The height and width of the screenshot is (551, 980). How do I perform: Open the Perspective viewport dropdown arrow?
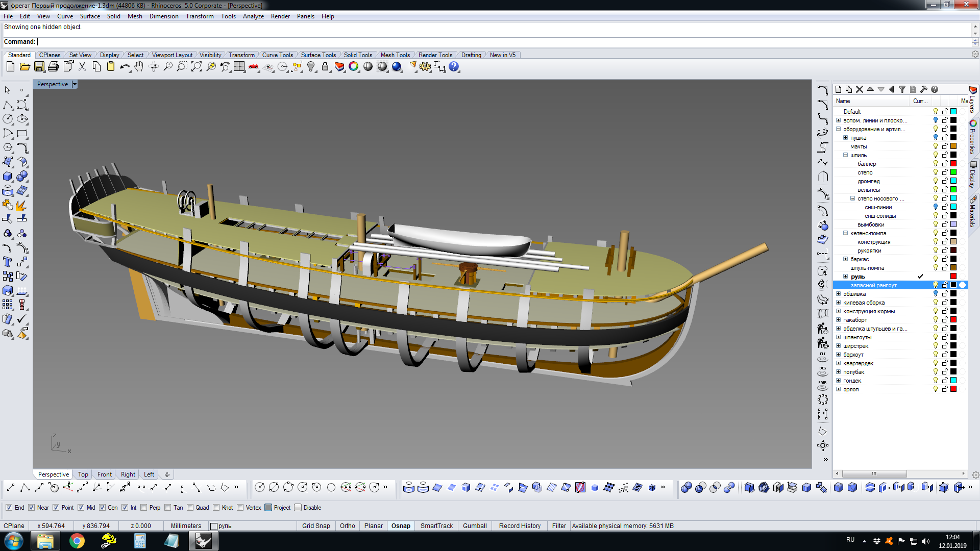(x=75, y=84)
